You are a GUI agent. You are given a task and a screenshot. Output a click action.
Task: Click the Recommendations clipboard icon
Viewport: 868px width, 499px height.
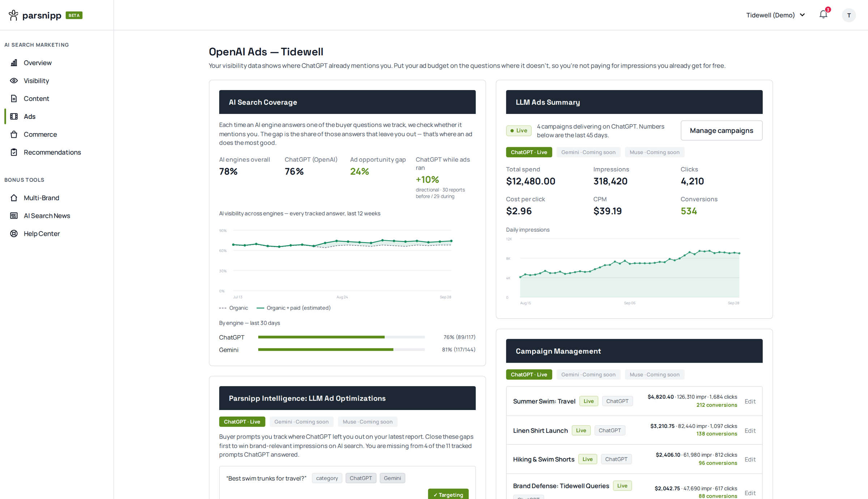tap(14, 152)
